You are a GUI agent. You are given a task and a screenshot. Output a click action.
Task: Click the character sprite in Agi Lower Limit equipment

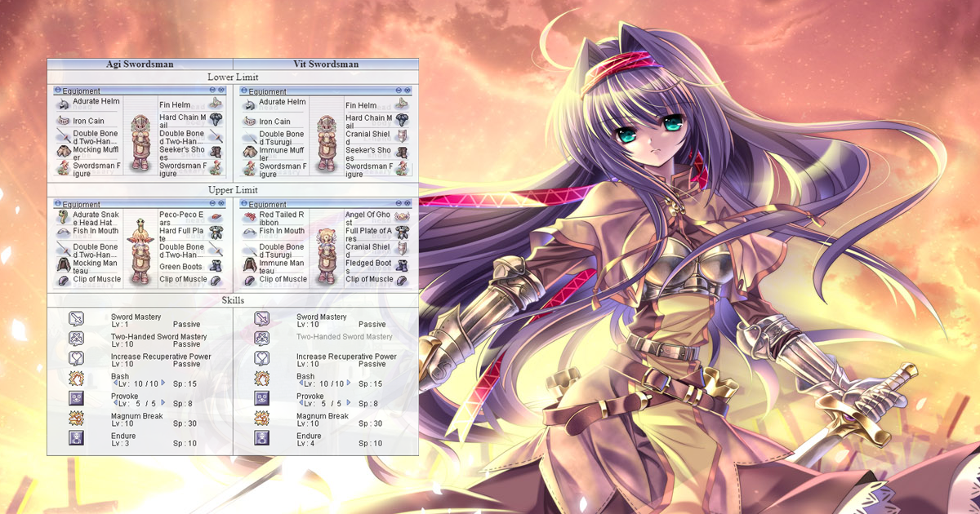click(x=140, y=141)
